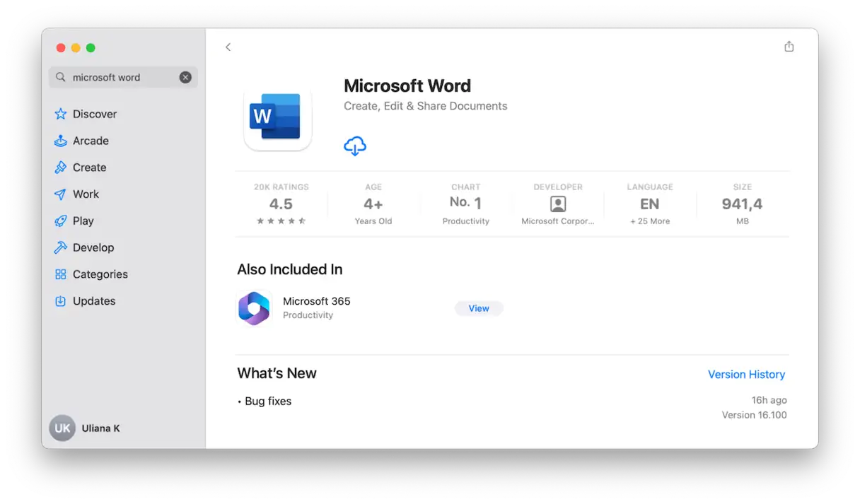860x504 pixels.
Task: Select the Work paper plane icon
Action: tap(61, 194)
